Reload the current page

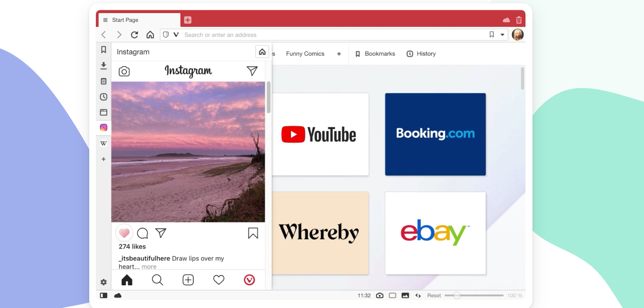pyautogui.click(x=135, y=35)
